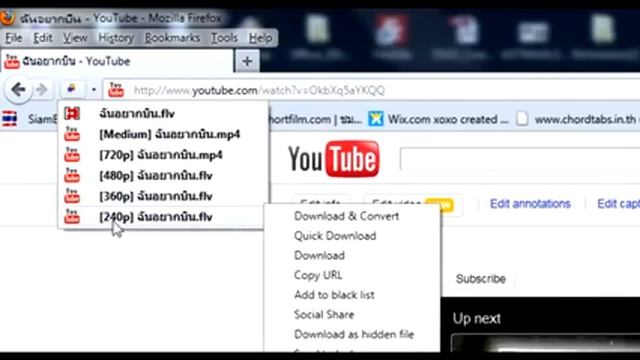The width and height of the screenshot is (640, 360).
Task: Choose Add to black list
Action: point(334,295)
